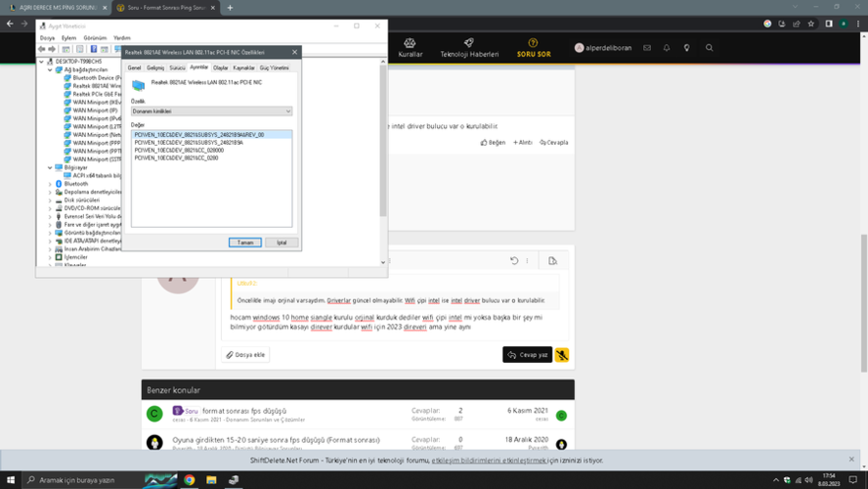Open Chrome three-dot menu
The image size is (868, 489).
(x=858, y=23)
